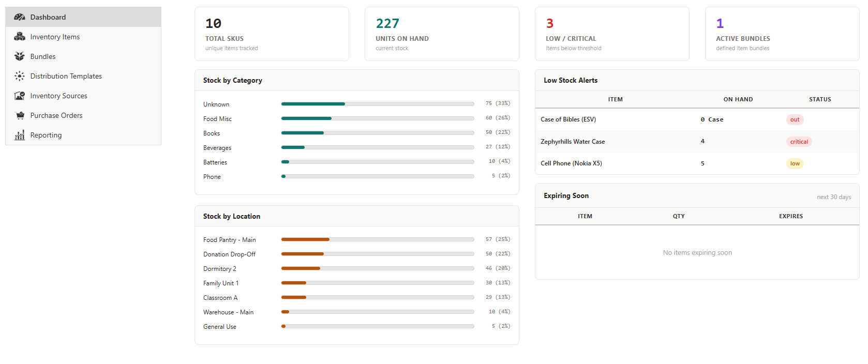Click the Stock by Location heading
Viewport: 868px width, 364px height.
click(x=232, y=216)
